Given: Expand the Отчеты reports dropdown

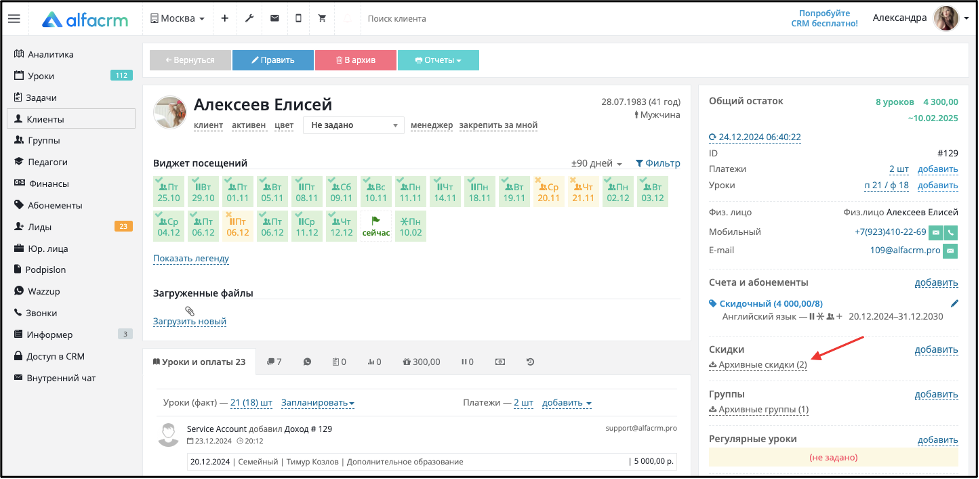Looking at the screenshot, I should click(438, 60).
